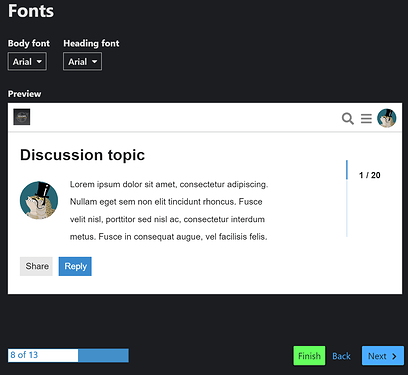This screenshot has height=375, width=408.
Task: Click Next to continue the wizard
Action: tap(383, 356)
